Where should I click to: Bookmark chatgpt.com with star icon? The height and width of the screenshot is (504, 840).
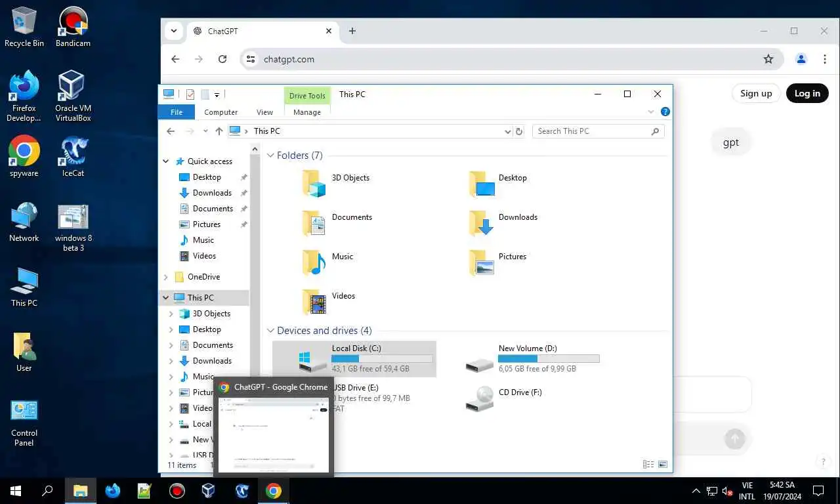768,59
